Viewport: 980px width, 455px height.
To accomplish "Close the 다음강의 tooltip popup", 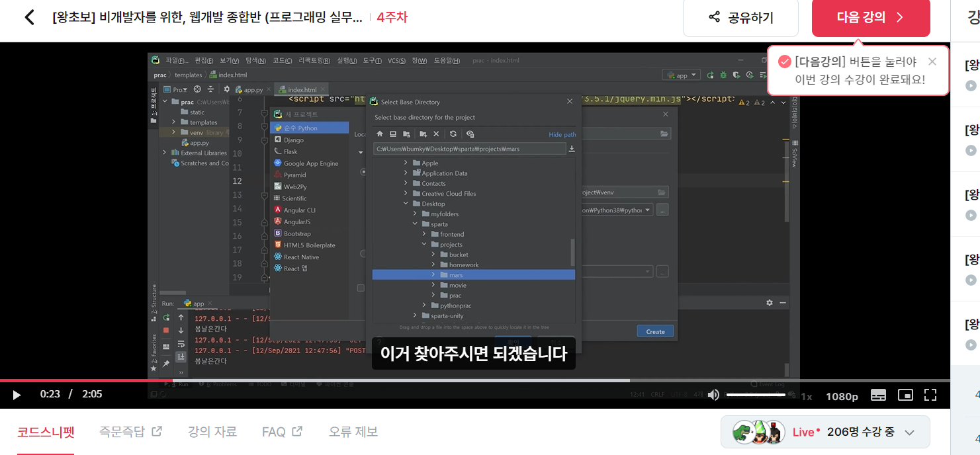I will (932, 62).
